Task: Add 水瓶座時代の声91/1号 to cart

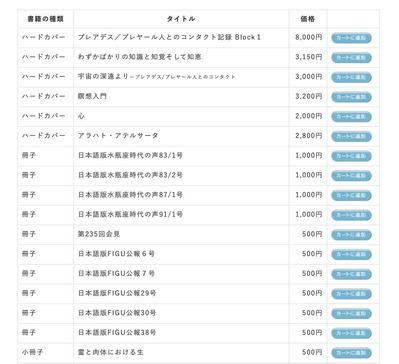Action: (x=351, y=215)
